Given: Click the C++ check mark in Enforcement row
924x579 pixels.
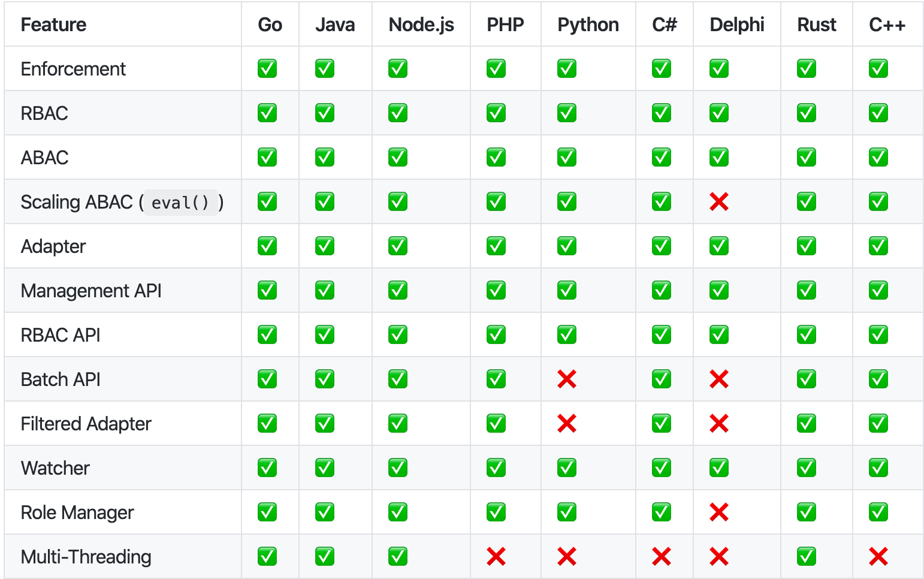Looking at the screenshot, I should pyautogui.click(x=878, y=69).
